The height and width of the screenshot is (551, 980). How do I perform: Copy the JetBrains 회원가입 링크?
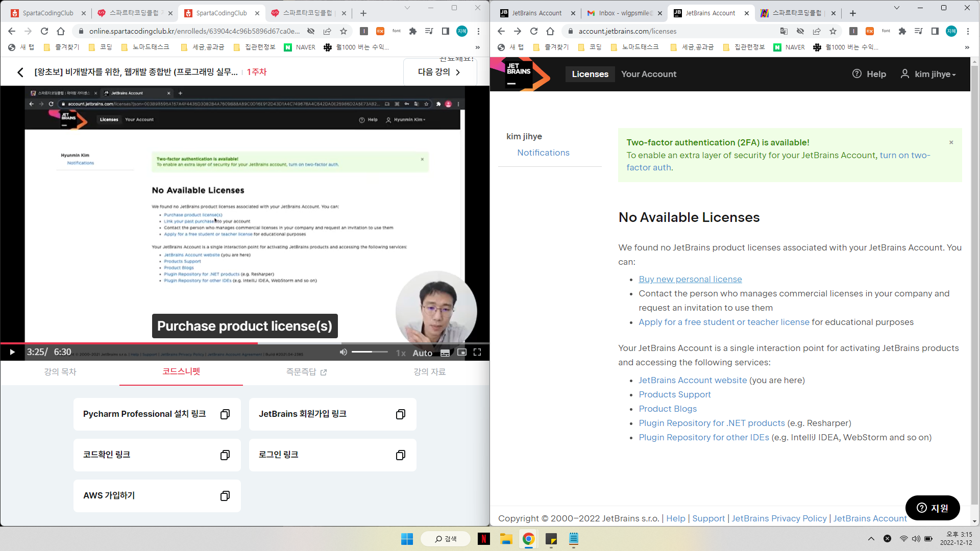point(401,414)
